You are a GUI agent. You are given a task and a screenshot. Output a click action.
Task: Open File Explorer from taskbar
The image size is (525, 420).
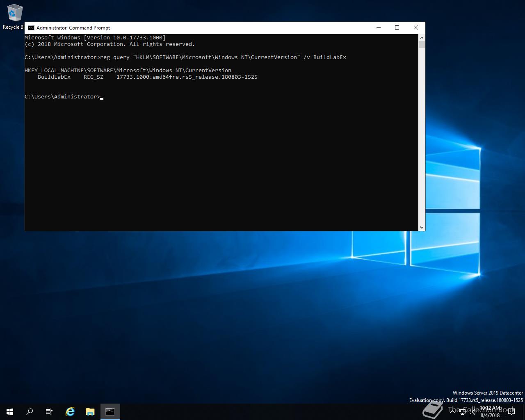click(90, 412)
